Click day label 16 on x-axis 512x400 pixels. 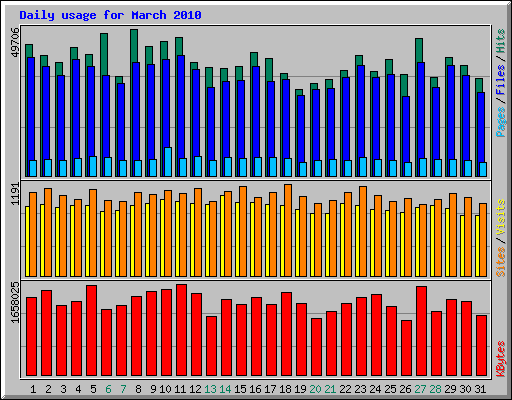pyautogui.click(x=255, y=389)
